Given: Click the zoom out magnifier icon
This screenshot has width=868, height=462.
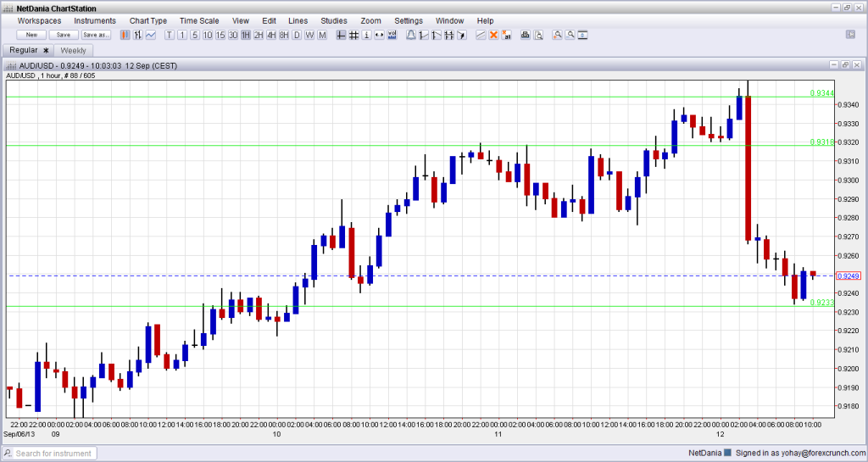Looking at the screenshot, I should (570, 35).
